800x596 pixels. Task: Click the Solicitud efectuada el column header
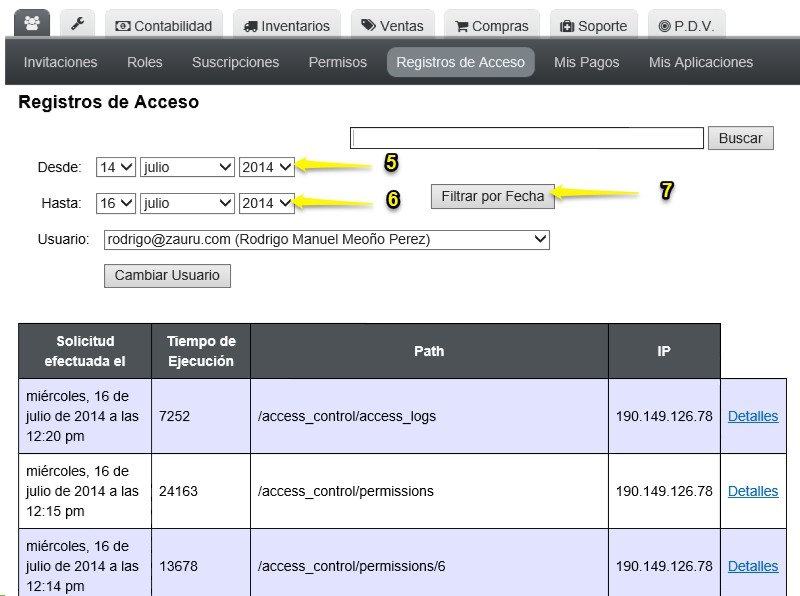coord(85,351)
